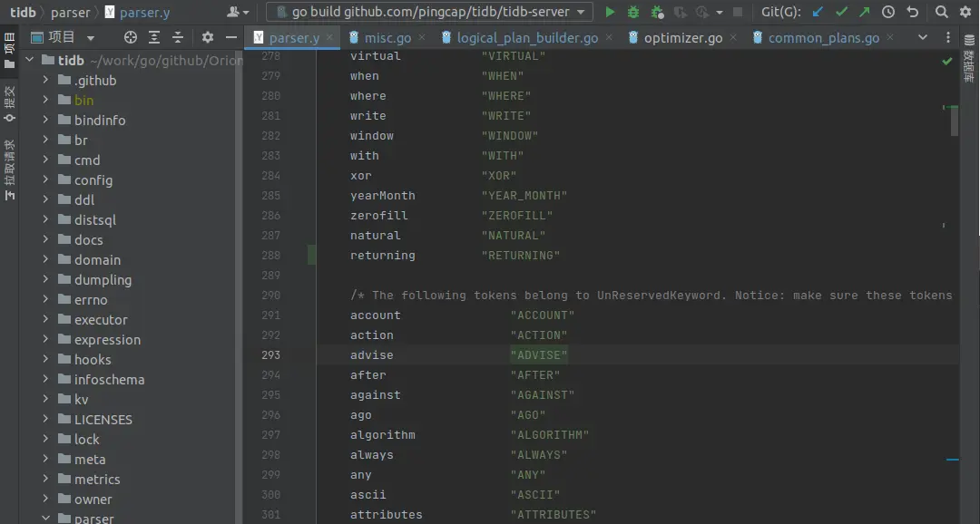The width and height of the screenshot is (980, 524).
Task: Select opened file in project tree
Action: tap(131, 37)
